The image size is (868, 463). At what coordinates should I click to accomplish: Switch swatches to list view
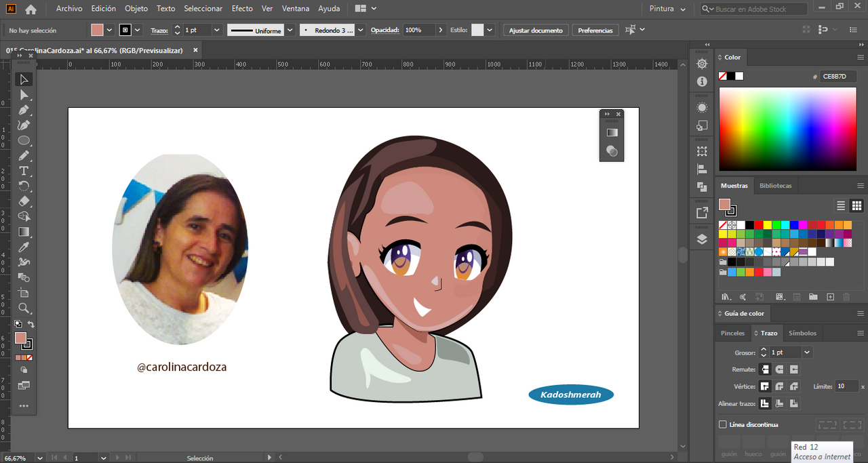click(x=841, y=205)
